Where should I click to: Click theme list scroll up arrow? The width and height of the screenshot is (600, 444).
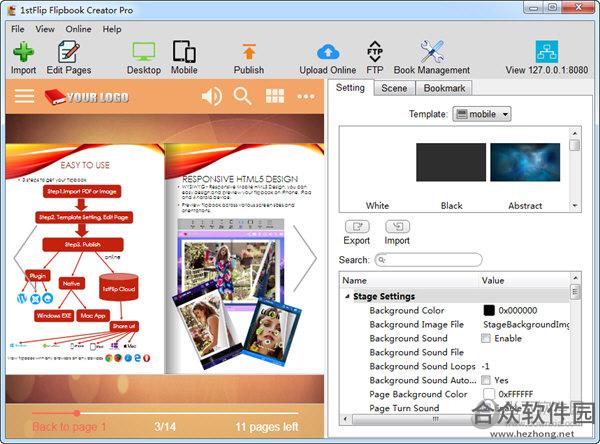(575, 133)
